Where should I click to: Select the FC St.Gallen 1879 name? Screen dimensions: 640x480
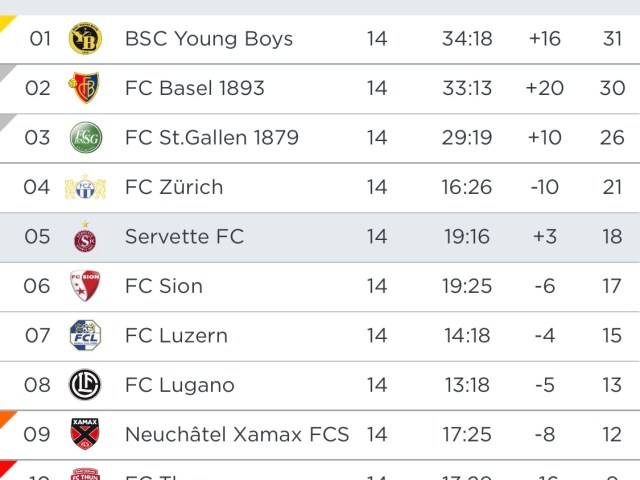coord(211,137)
